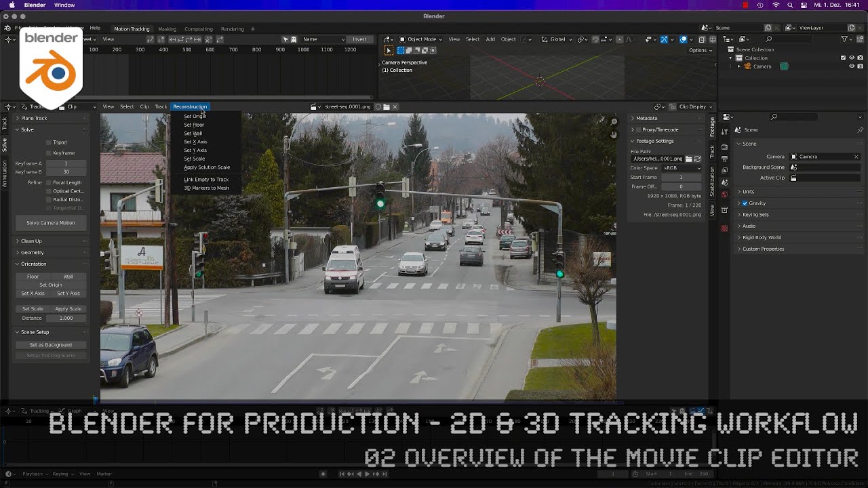Viewport: 868px width, 488px height.
Task: Select the Tweak tool icon in the 3D viewport
Action: (x=389, y=50)
